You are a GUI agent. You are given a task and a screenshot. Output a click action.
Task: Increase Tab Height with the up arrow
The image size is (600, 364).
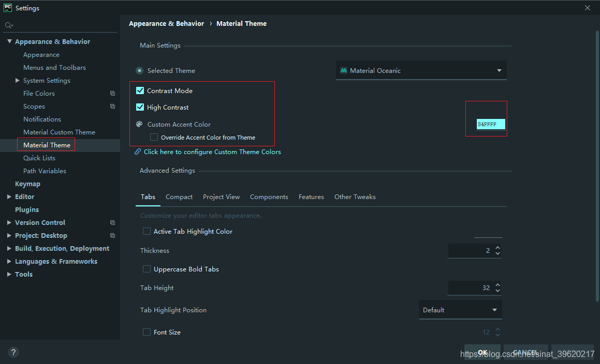coord(497,284)
